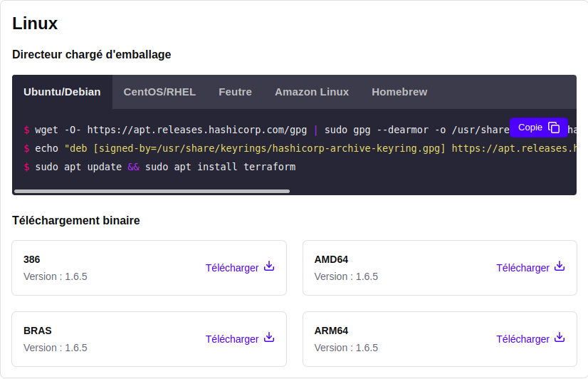This screenshot has height=379, width=588.
Task: Click the Téléchargement binaire heading
Action: point(75,220)
